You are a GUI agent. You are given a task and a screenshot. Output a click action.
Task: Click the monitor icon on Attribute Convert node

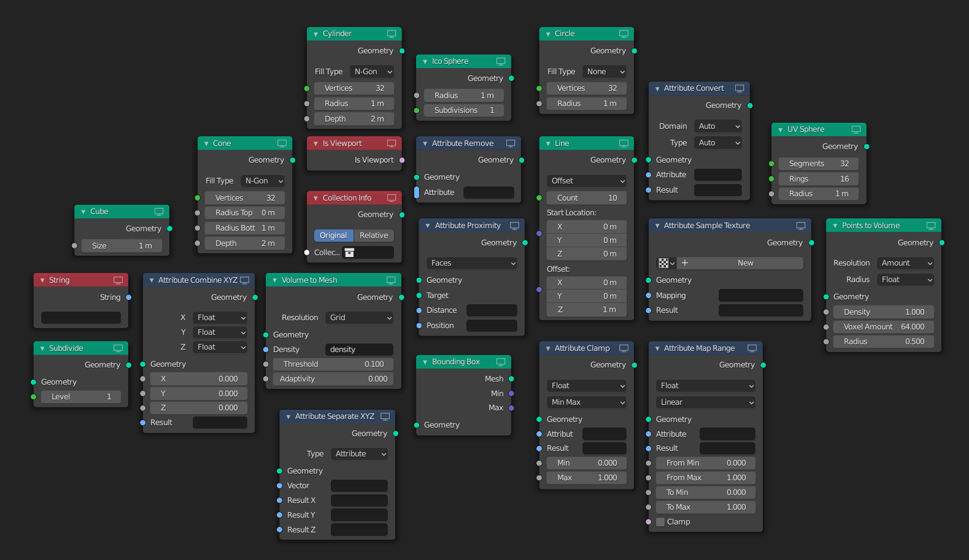[x=739, y=88]
